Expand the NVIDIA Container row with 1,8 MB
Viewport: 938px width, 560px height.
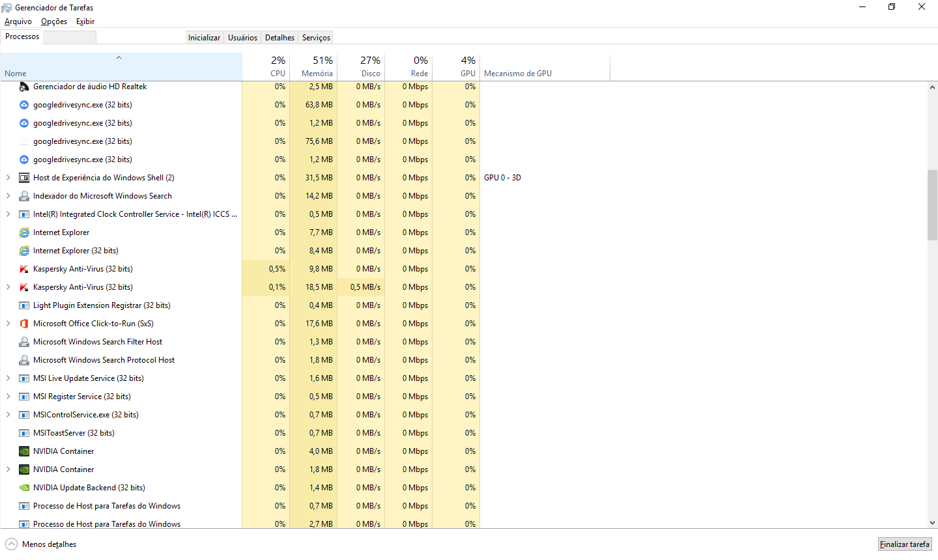(x=8, y=469)
